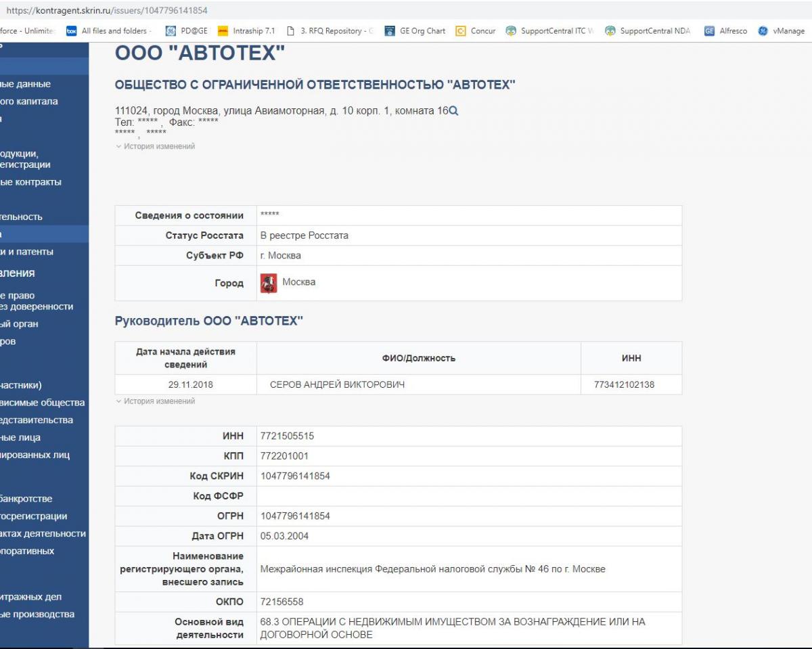Image resolution: width=812 pixels, height=649 pixels.
Task: Click the Дата ОГРН value 05.03.2004
Action: coord(285,536)
